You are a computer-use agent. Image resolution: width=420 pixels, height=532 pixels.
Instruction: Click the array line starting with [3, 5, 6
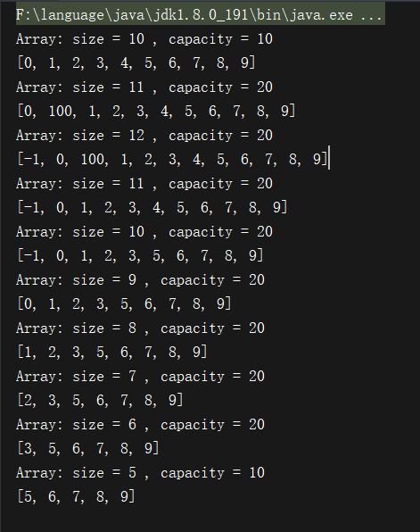(x=87, y=448)
